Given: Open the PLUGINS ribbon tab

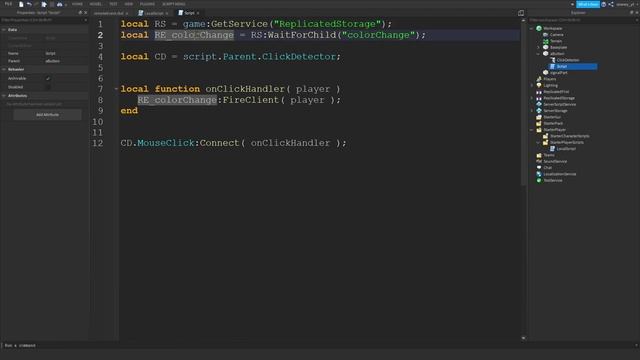Looking at the screenshot, I should pyautogui.click(x=147, y=4).
